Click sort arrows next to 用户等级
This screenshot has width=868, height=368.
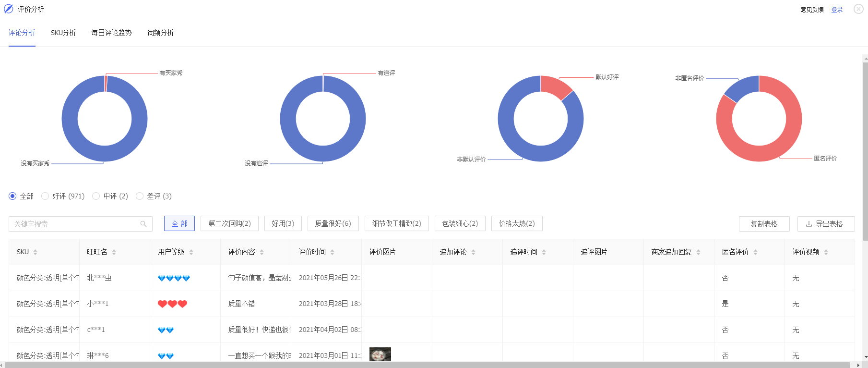pos(191,252)
